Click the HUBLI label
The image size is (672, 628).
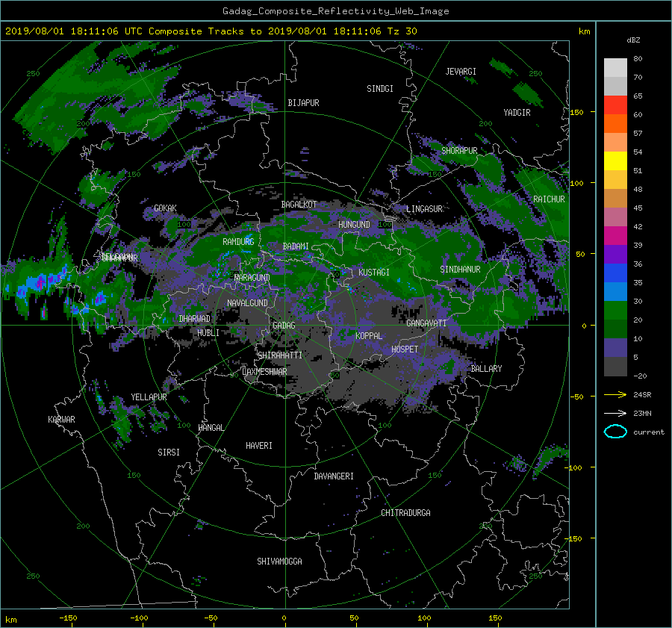(x=208, y=333)
